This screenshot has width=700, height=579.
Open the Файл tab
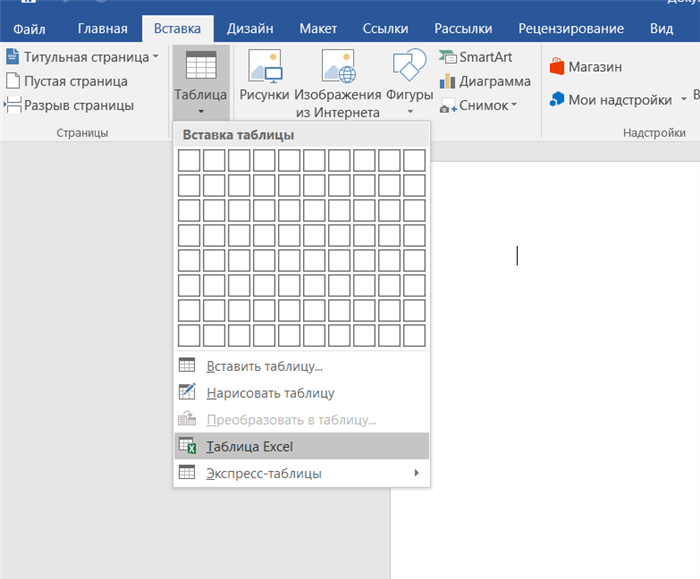[29, 29]
